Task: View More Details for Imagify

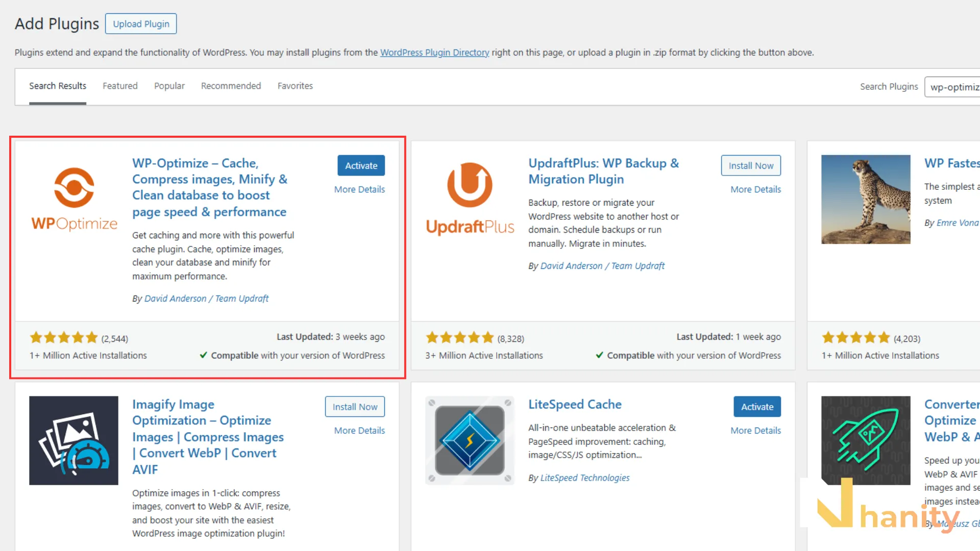Action: (359, 431)
